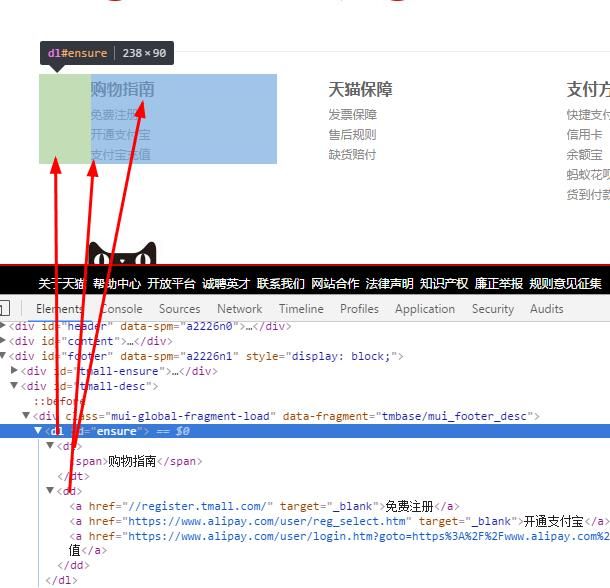Click the 天猫保障 heading
This screenshot has height=588, width=610.
(360, 90)
